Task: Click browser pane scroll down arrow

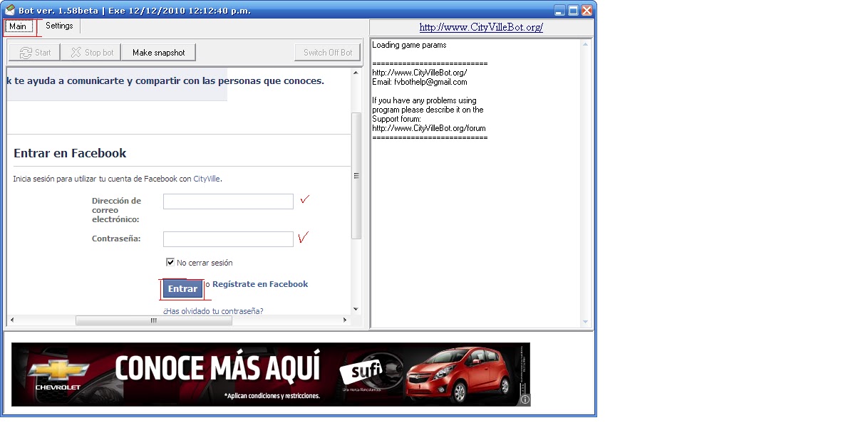Action: 356,309
